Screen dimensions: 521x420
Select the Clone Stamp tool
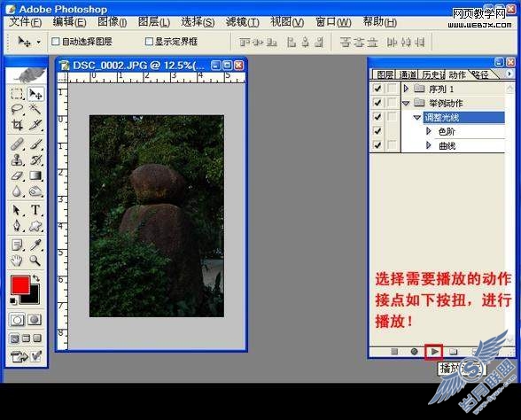tap(17, 159)
